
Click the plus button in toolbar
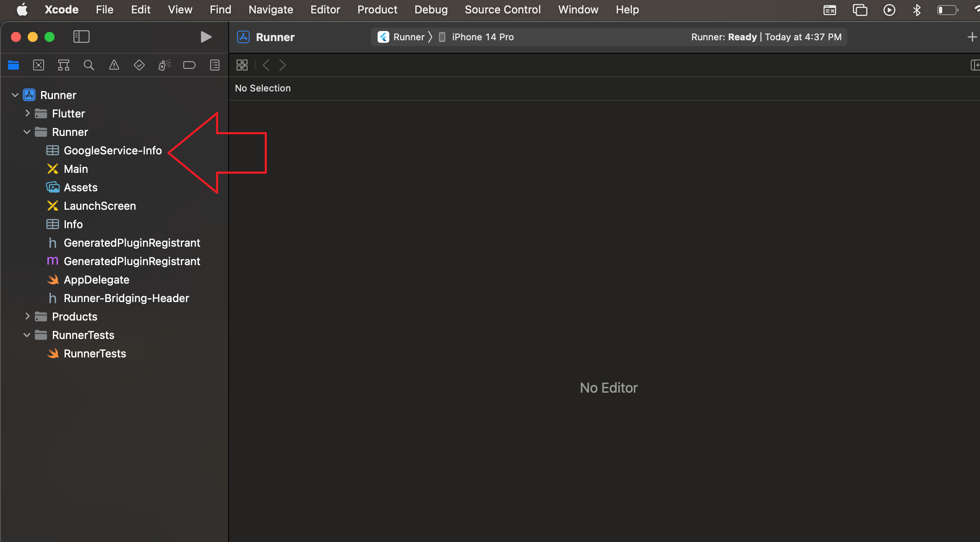click(x=972, y=37)
